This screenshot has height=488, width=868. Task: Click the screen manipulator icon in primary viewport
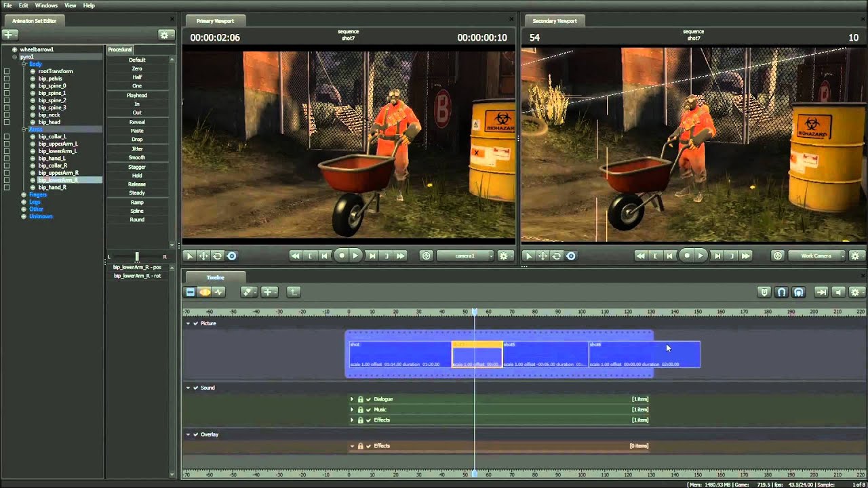point(232,256)
